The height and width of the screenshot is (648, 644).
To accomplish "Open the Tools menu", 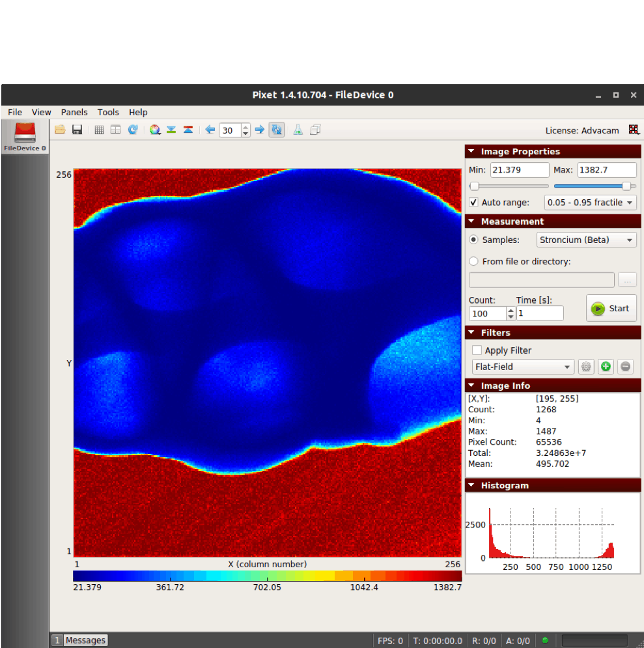I will coord(108,112).
